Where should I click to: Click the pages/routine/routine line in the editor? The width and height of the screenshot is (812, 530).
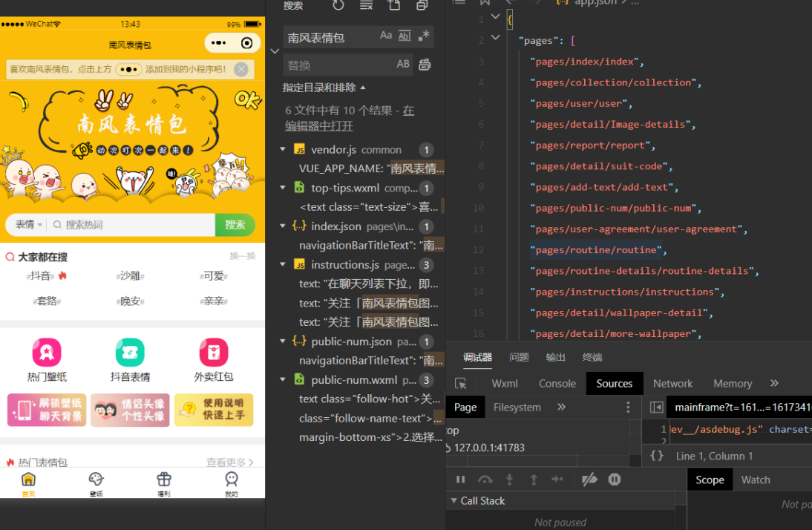click(x=598, y=249)
